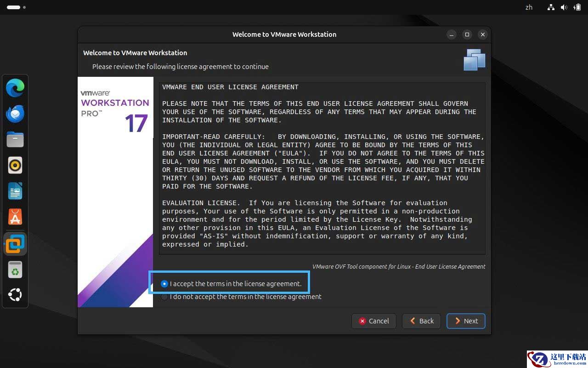Click the IMPORTANT-READ CAREFULLY paragraph
The image size is (588, 368).
tap(323, 161)
